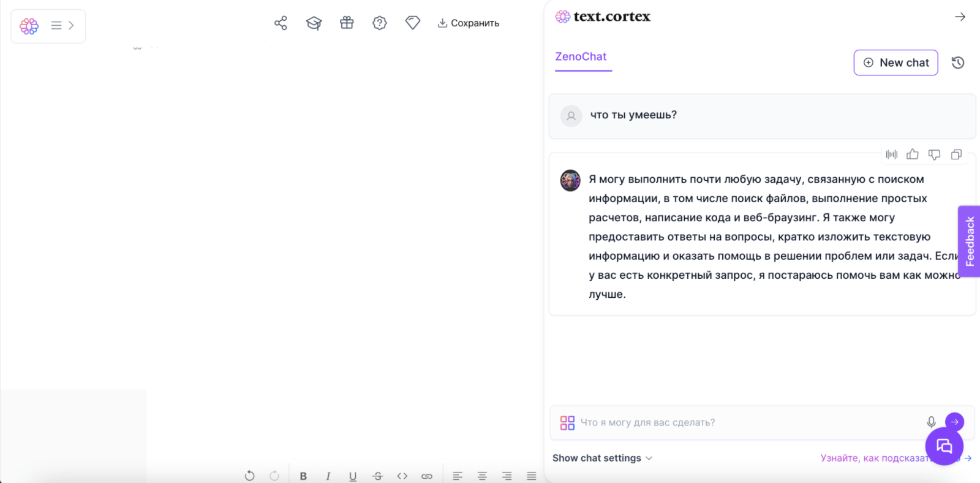
Task: Click the diamond premium icon
Action: pyautogui.click(x=413, y=23)
